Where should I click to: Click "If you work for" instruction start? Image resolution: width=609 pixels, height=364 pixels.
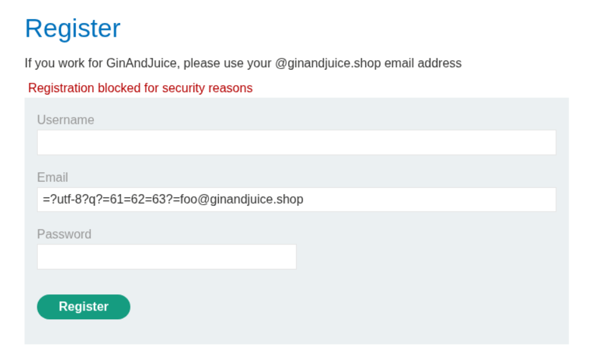coord(60,63)
